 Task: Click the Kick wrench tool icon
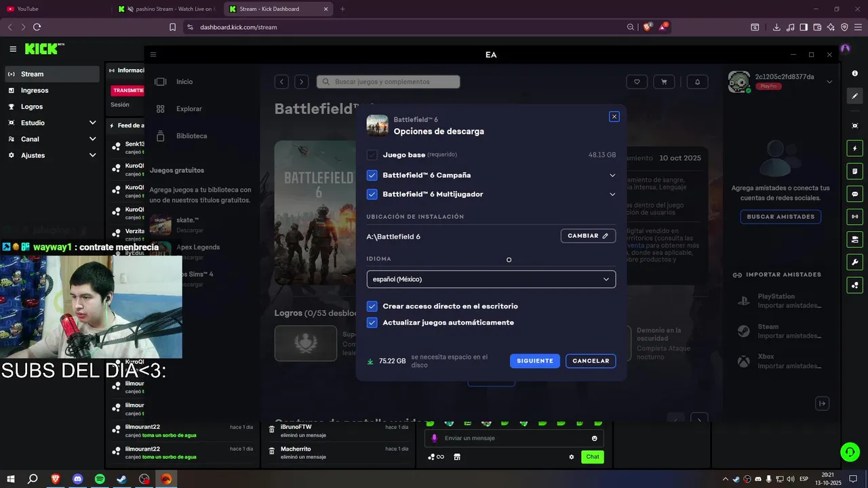coord(854,262)
